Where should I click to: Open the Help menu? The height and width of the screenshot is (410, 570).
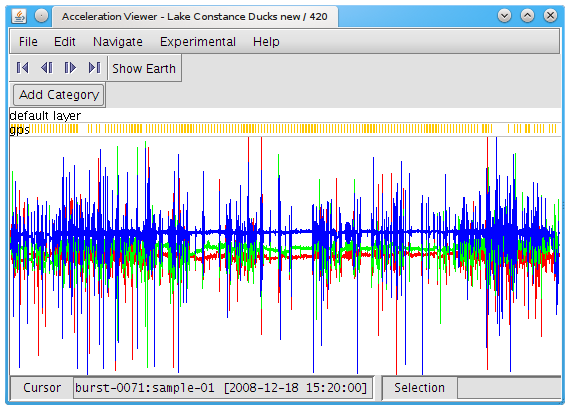(266, 42)
